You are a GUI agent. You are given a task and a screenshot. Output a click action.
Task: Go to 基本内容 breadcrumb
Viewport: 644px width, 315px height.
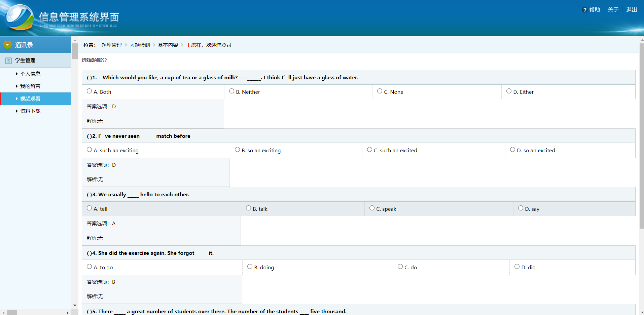168,45
